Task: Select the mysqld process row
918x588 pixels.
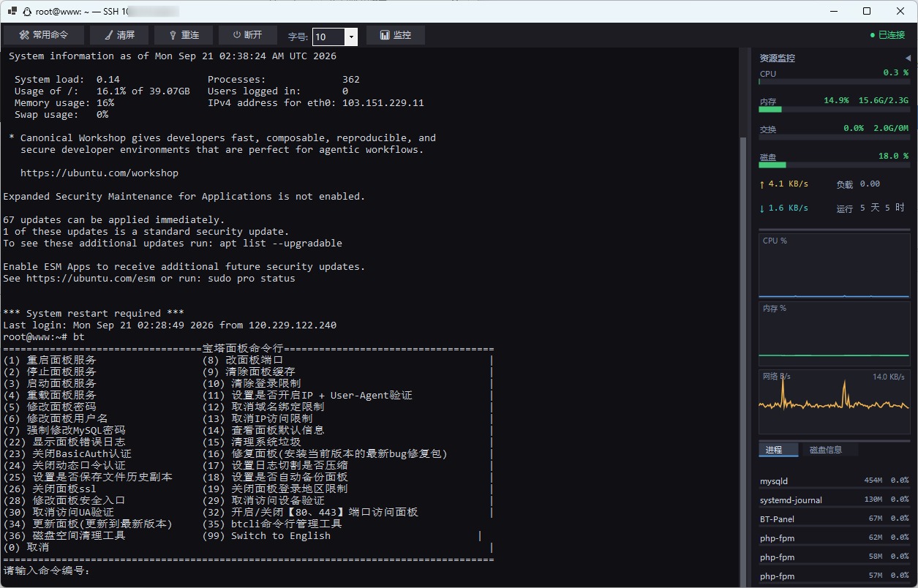Action: pos(834,481)
